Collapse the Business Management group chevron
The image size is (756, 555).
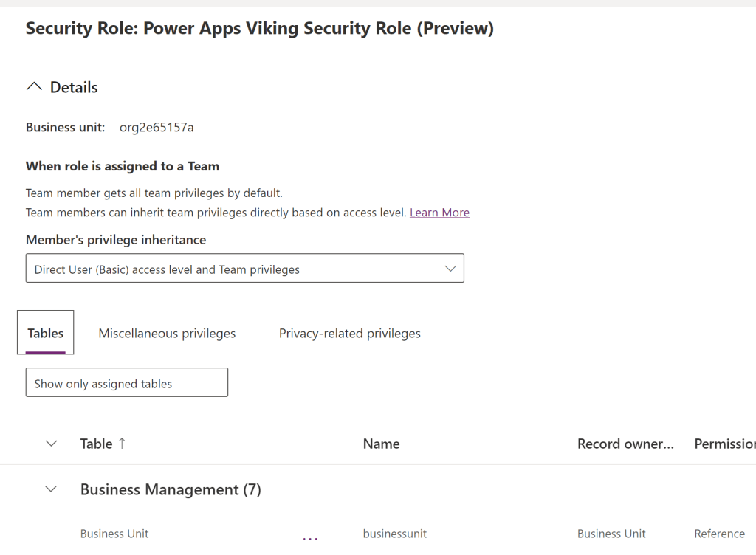click(x=51, y=489)
